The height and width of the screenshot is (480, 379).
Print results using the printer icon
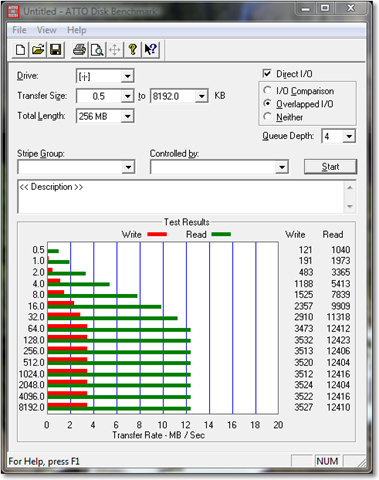click(79, 50)
